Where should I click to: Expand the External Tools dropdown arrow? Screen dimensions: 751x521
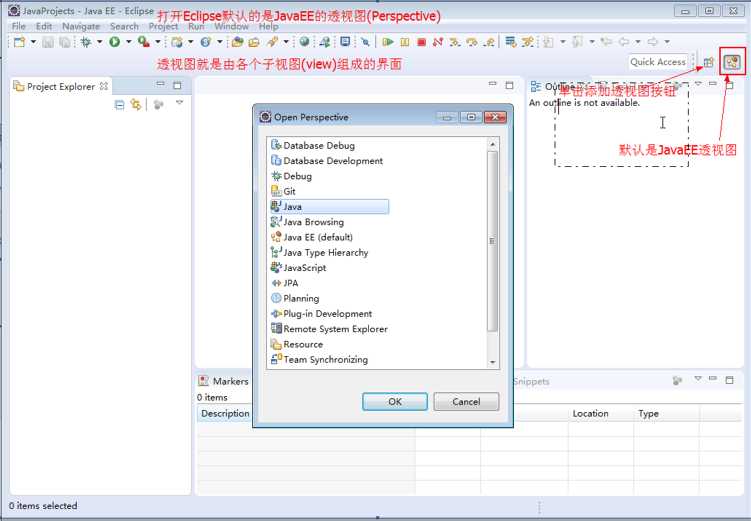[x=157, y=42]
